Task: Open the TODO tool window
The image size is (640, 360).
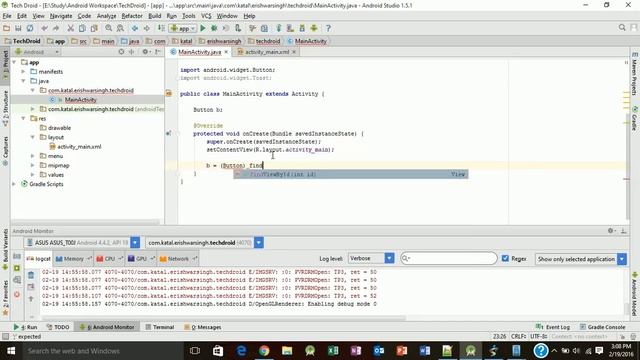Action: click(x=58, y=327)
